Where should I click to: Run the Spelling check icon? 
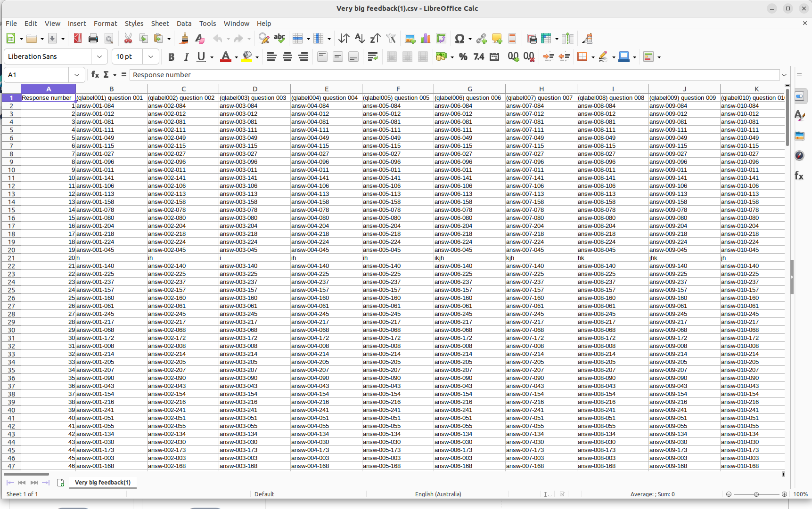coord(279,39)
